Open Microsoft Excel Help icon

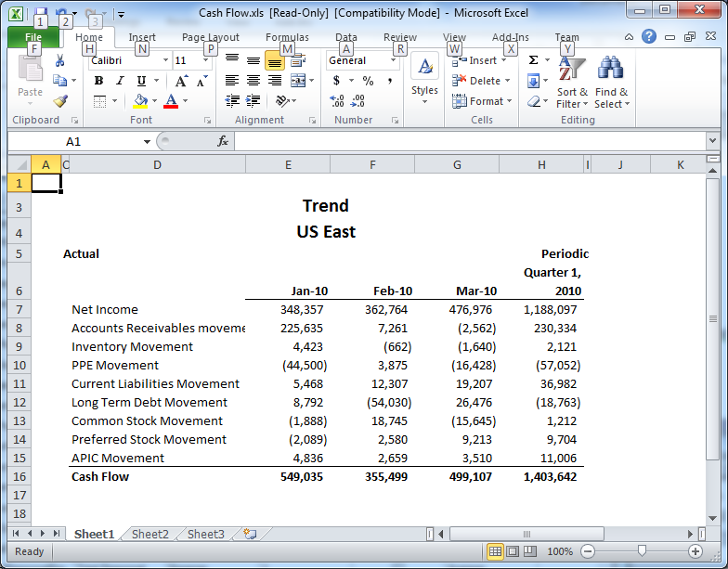pyautogui.click(x=648, y=36)
